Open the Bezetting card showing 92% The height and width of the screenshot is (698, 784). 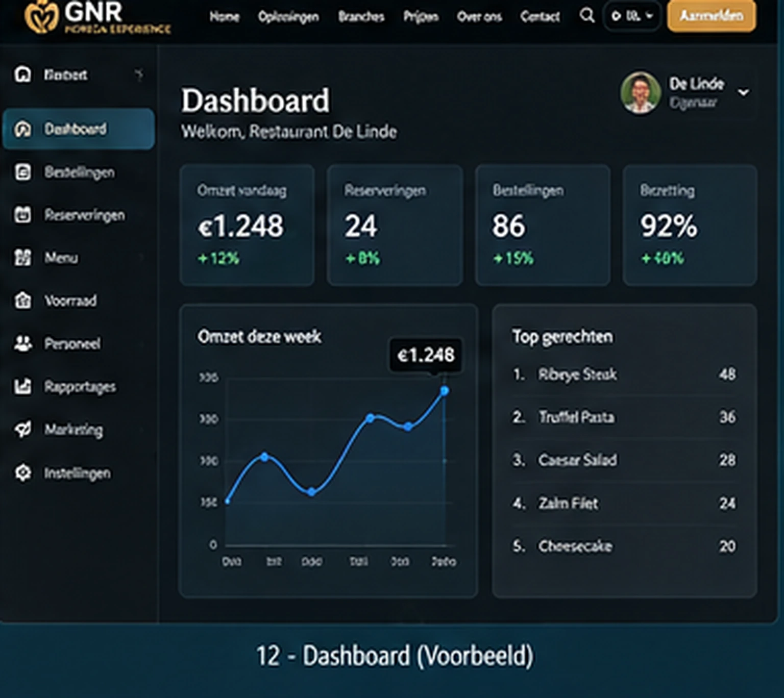click(x=690, y=225)
